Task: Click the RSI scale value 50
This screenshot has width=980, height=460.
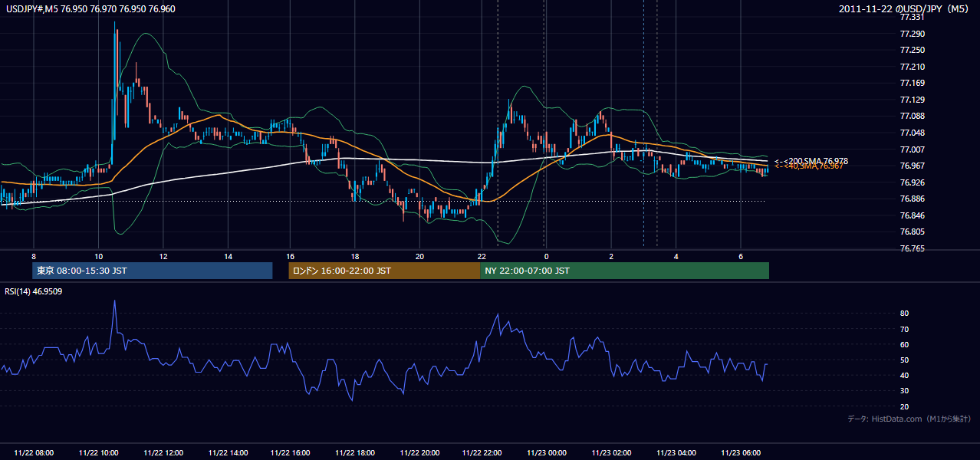Action: coord(905,360)
